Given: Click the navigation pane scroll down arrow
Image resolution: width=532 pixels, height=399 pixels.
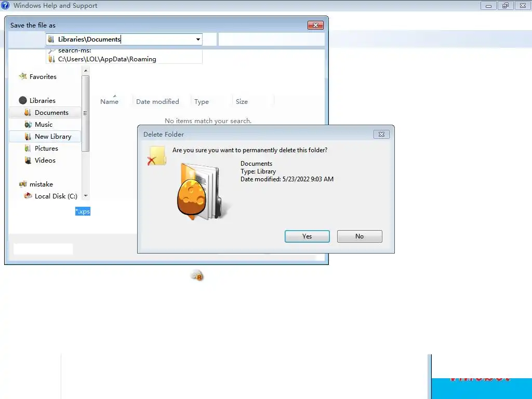Looking at the screenshot, I should pos(86,196).
